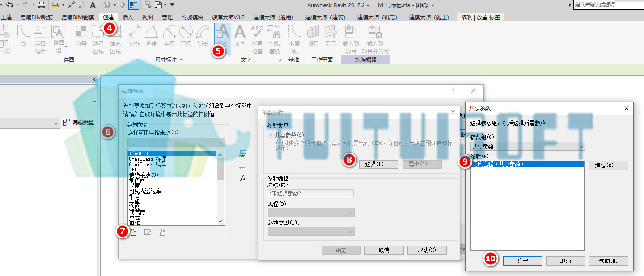Select the Measure tool in the quick access toolbar
This screenshot has height=276, width=644.
click(x=55, y=5)
